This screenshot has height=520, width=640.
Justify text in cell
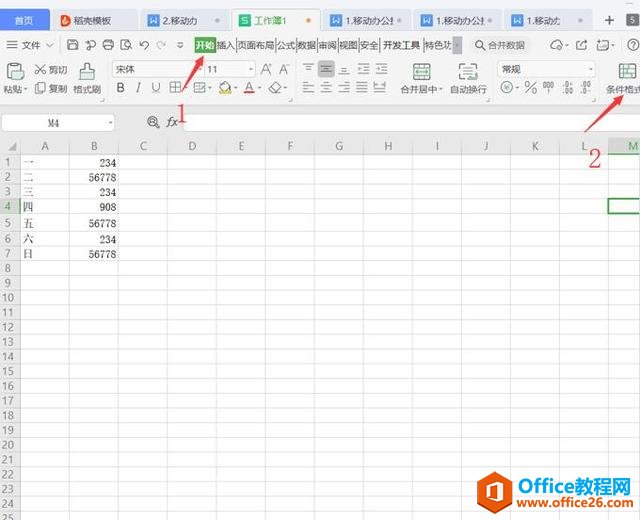click(x=362, y=87)
